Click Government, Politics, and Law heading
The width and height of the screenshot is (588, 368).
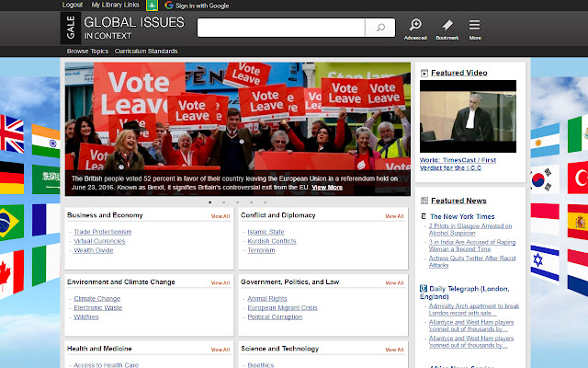(290, 282)
